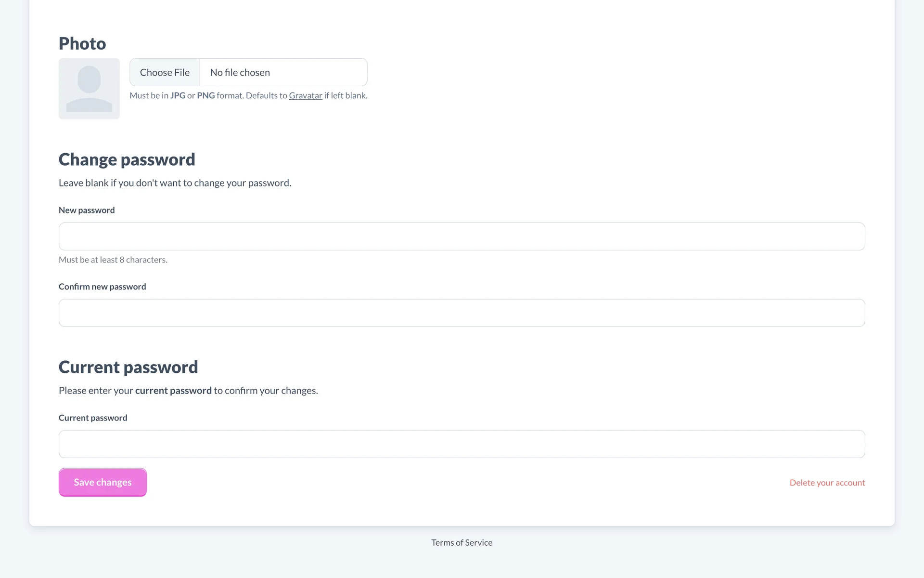This screenshot has width=924, height=578.
Task: Click the 'New password' field label
Action: pos(87,210)
